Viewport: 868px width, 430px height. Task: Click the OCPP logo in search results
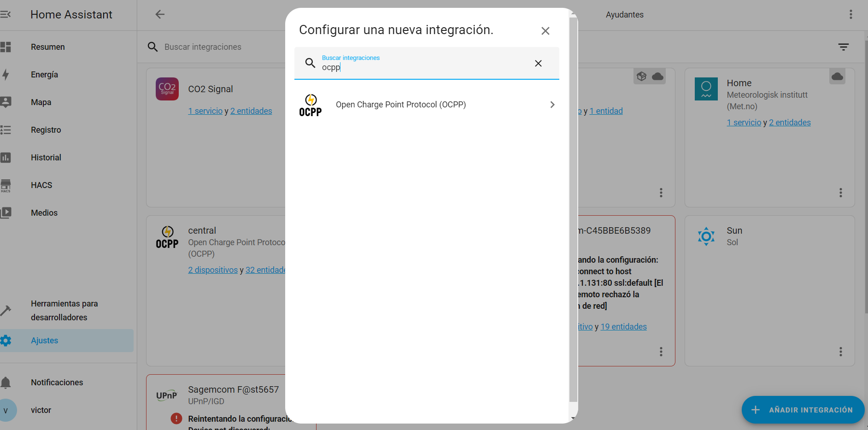click(311, 105)
